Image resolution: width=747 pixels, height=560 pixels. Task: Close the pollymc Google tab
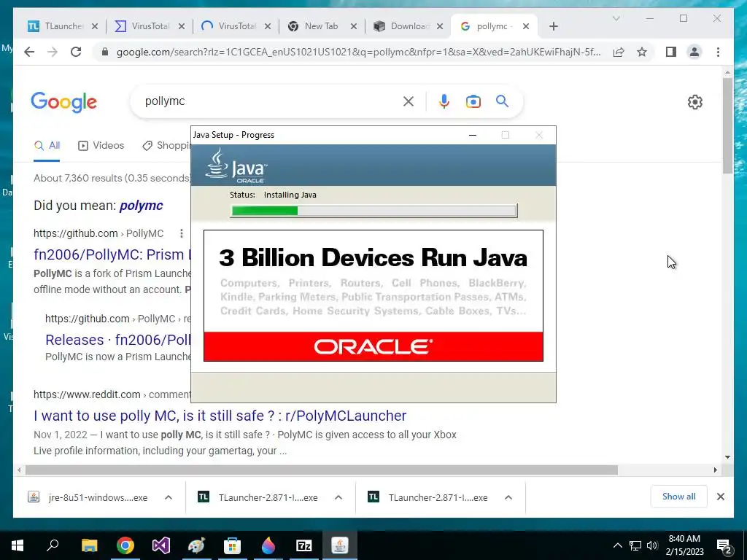pos(526,27)
